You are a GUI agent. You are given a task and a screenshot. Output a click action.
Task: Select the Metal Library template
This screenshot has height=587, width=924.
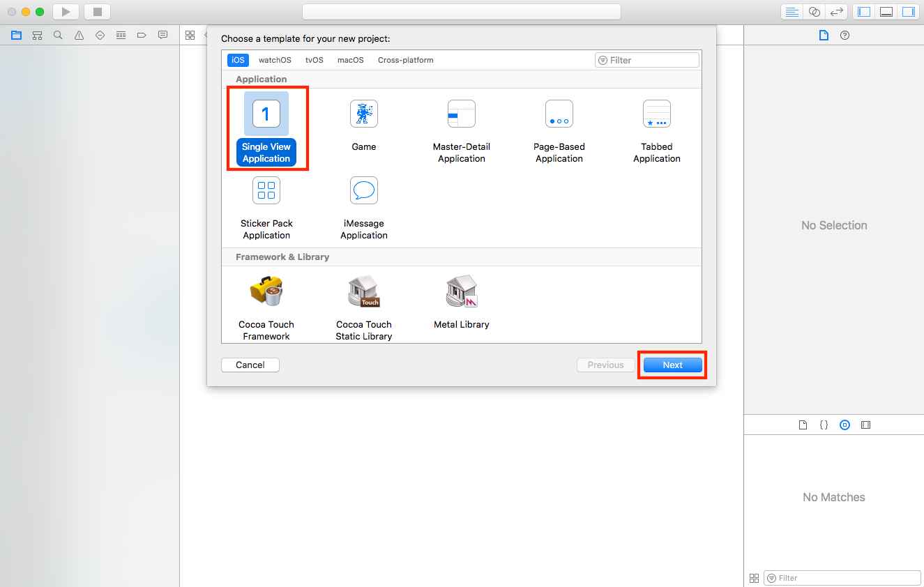click(x=462, y=302)
